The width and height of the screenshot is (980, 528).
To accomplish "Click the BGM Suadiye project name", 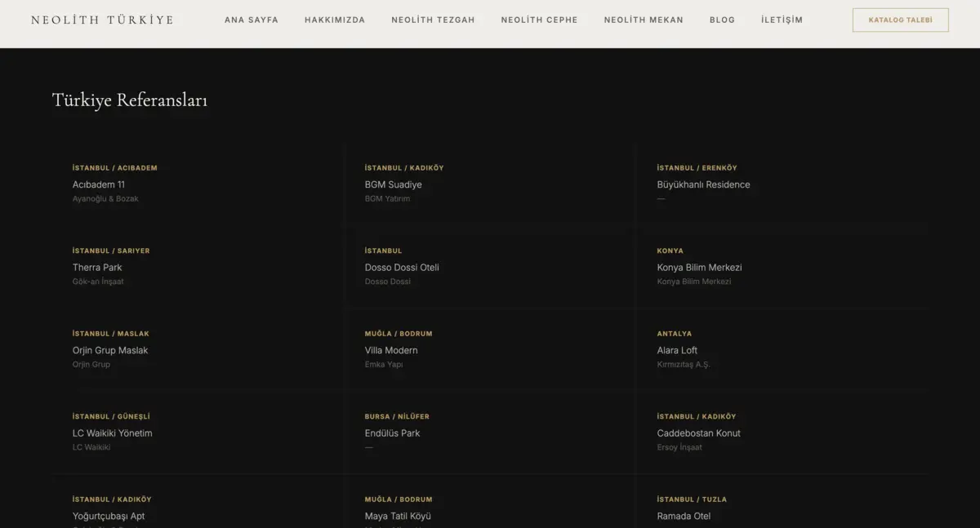I will pos(394,184).
